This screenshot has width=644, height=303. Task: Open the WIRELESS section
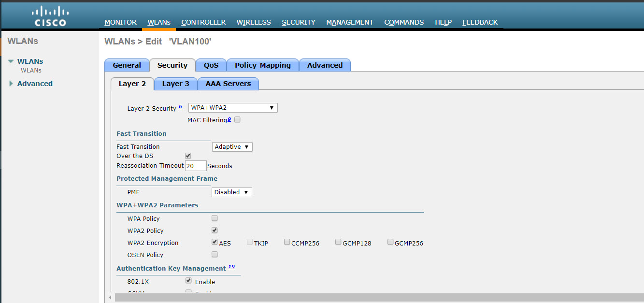click(253, 22)
